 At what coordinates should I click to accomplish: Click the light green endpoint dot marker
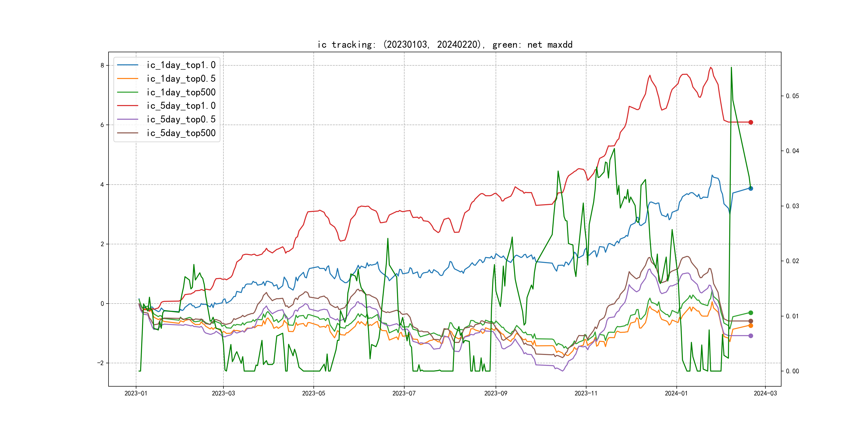(751, 313)
